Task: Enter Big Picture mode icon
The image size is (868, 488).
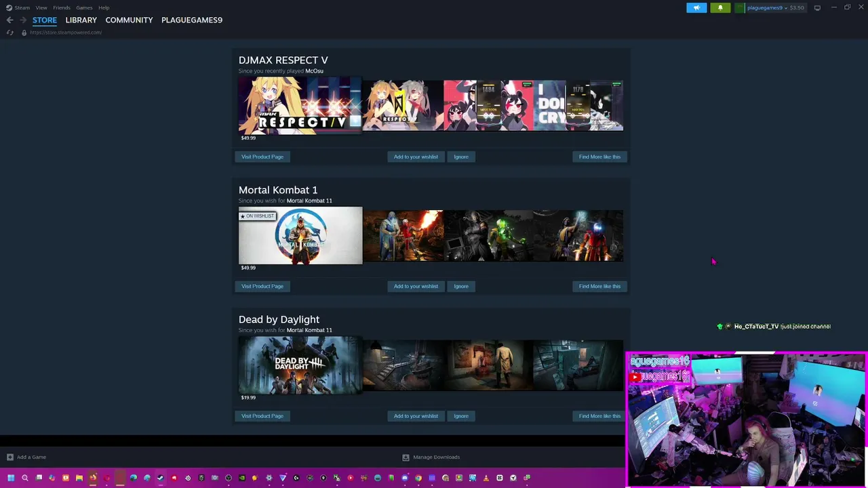Action: 817,7
